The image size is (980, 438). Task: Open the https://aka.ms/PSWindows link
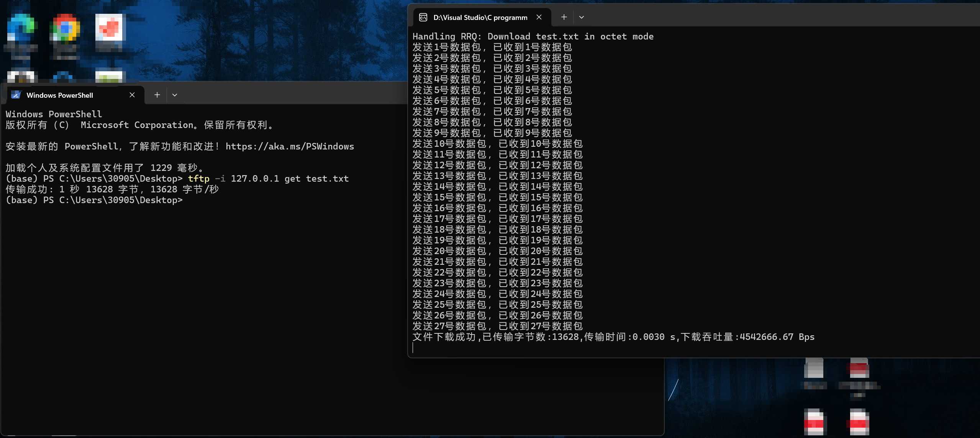(x=290, y=146)
